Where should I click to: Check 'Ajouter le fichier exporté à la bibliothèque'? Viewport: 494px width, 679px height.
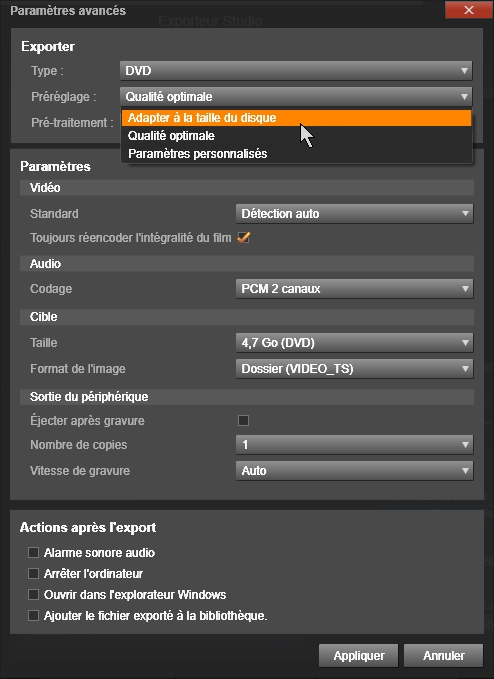(x=33, y=615)
